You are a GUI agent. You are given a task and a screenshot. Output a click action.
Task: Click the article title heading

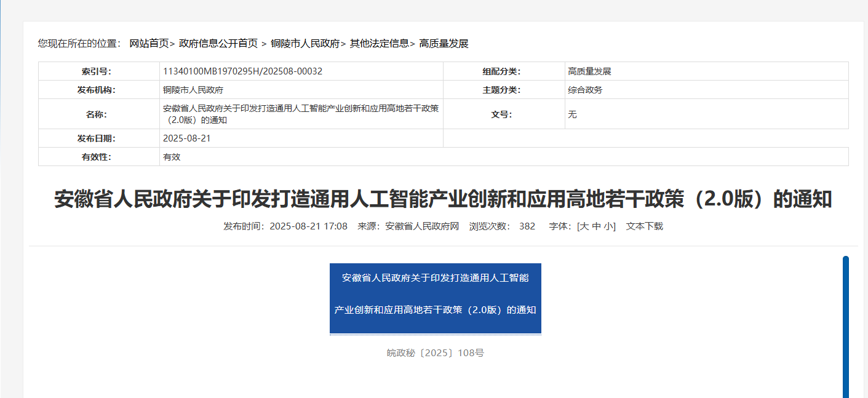[443, 198]
